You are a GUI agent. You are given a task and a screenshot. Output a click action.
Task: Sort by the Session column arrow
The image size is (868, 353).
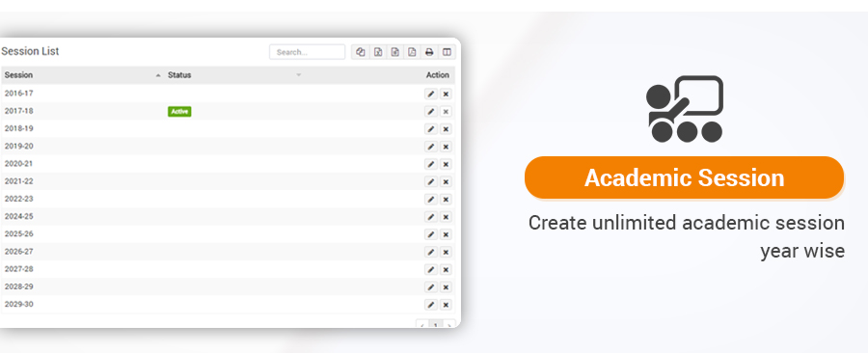[x=158, y=75]
